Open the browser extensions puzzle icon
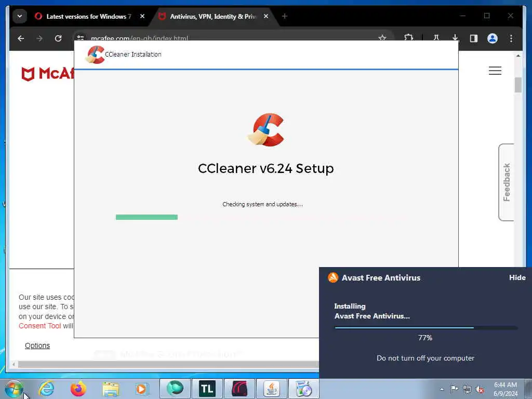Image resolution: width=532 pixels, height=399 pixels. (408, 37)
